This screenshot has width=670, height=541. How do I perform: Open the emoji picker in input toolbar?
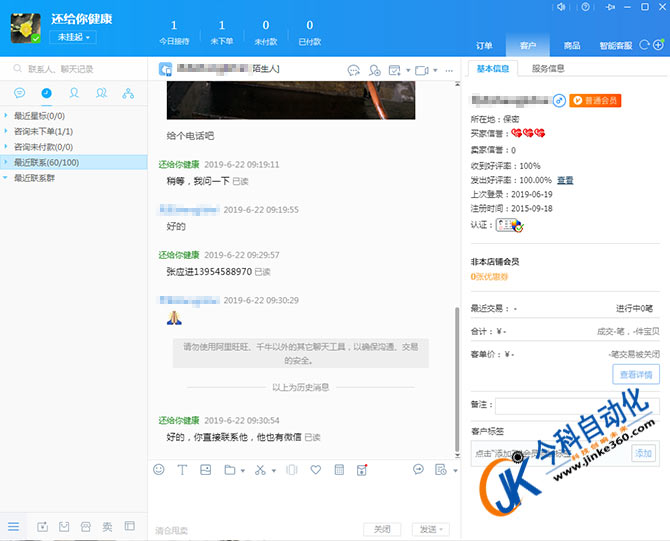[x=159, y=470]
